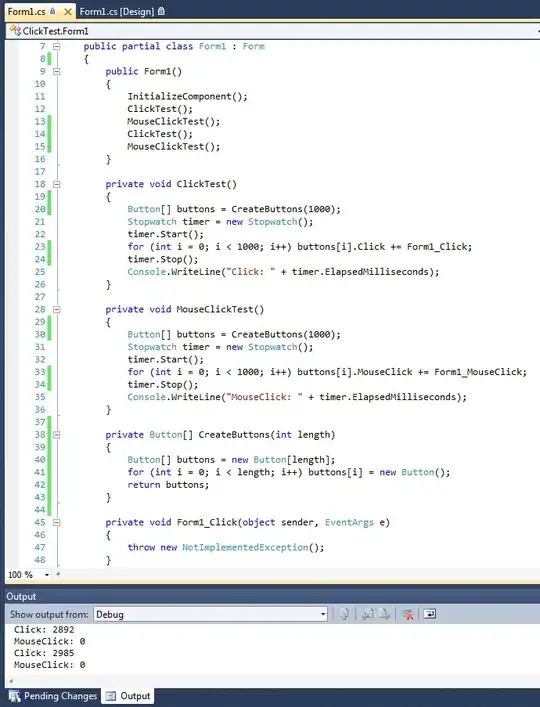This screenshot has width=540, height=707.
Task: Collapse the CreateButtons method on line 38
Action: (x=57, y=435)
